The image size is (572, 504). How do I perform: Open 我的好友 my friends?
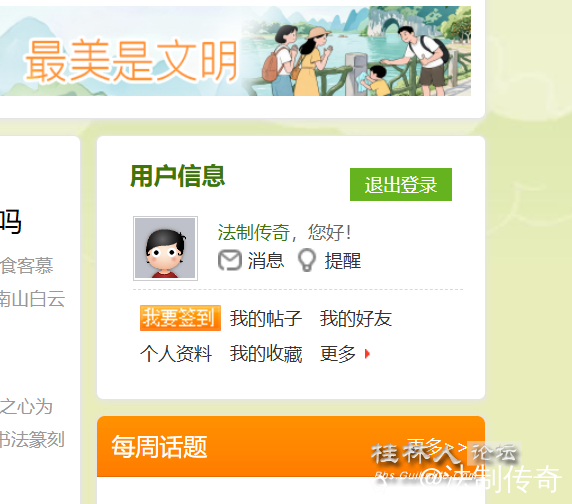tap(356, 318)
